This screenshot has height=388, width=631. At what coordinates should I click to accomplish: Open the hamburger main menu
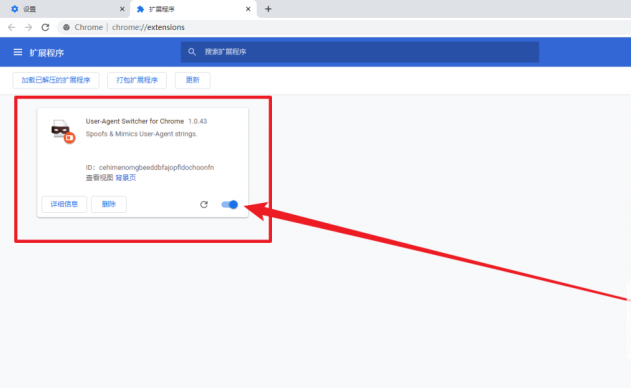[x=18, y=52]
